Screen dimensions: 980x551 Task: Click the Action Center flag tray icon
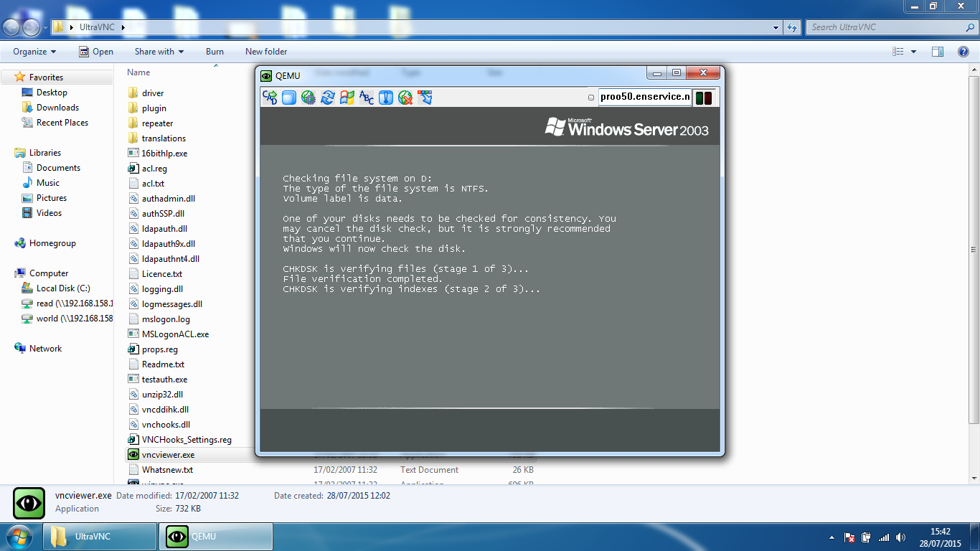849,537
